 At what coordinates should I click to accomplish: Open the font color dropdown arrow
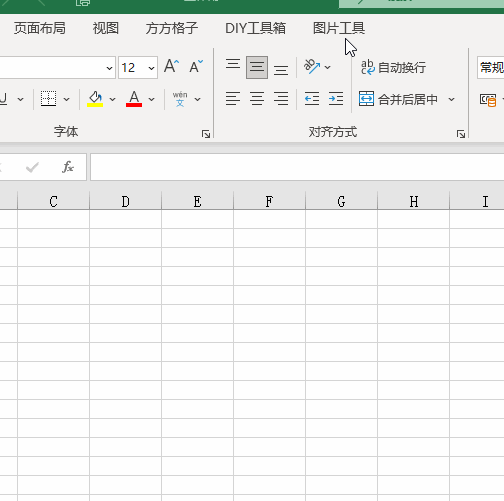coord(151,99)
